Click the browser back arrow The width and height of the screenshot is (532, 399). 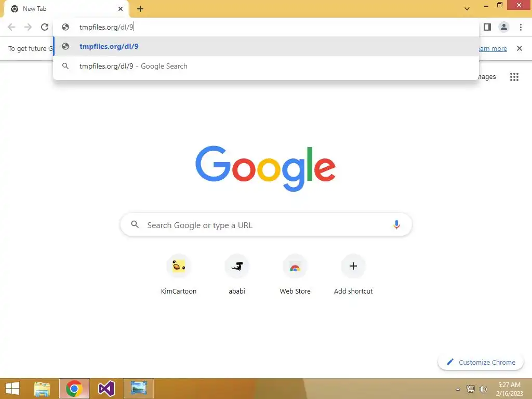pos(11,27)
